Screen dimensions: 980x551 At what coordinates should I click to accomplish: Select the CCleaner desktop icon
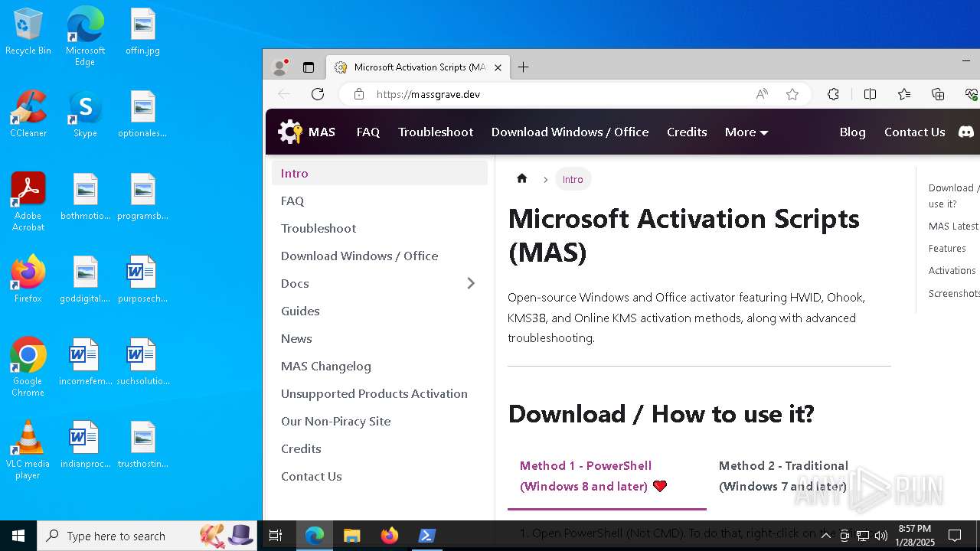[28, 115]
